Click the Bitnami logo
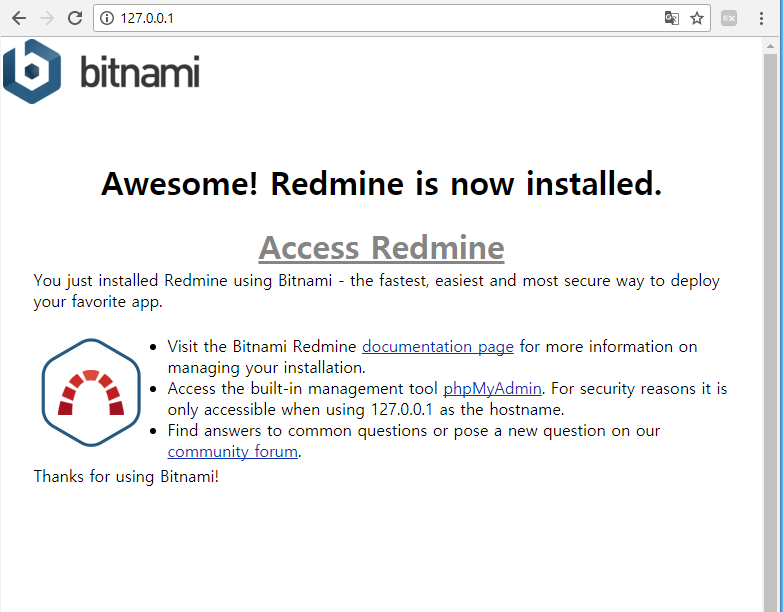Image resolution: width=783 pixels, height=612 pixels. point(101,72)
